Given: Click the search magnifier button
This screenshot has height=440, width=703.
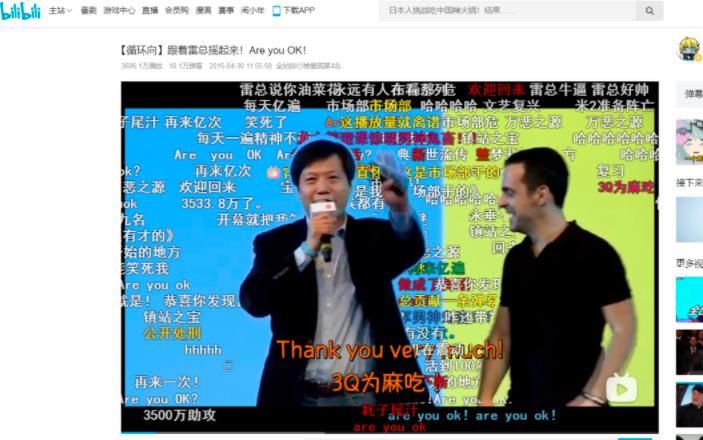Looking at the screenshot, I should [648, 11].
